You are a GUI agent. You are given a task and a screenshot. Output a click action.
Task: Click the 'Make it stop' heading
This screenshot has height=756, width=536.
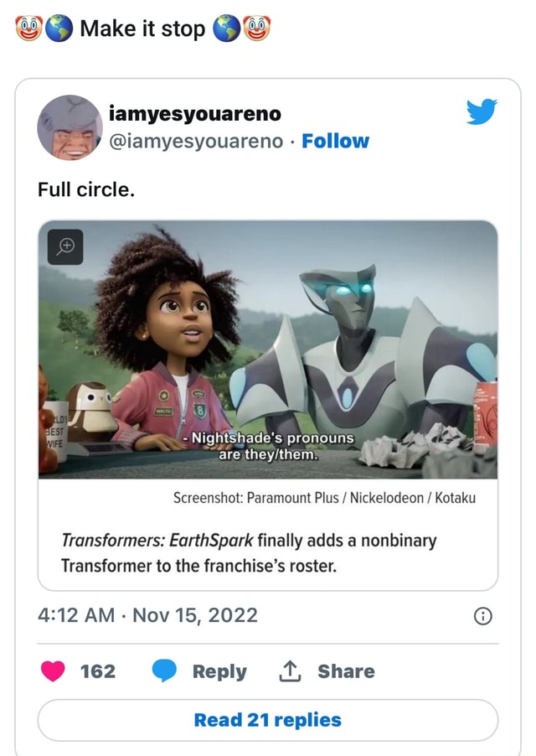pos(144,28)
